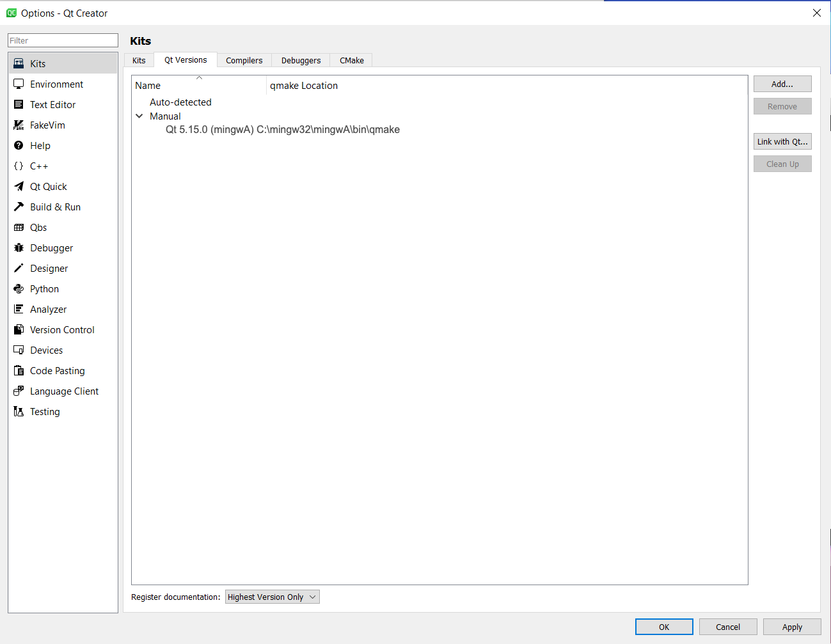831x644 pixels.
Task: Click the Add button to create Qt version
Action: 782,83
